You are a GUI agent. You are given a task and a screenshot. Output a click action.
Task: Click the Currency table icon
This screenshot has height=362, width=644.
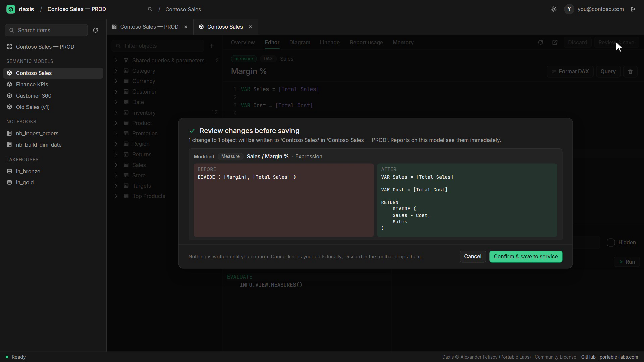126,81
